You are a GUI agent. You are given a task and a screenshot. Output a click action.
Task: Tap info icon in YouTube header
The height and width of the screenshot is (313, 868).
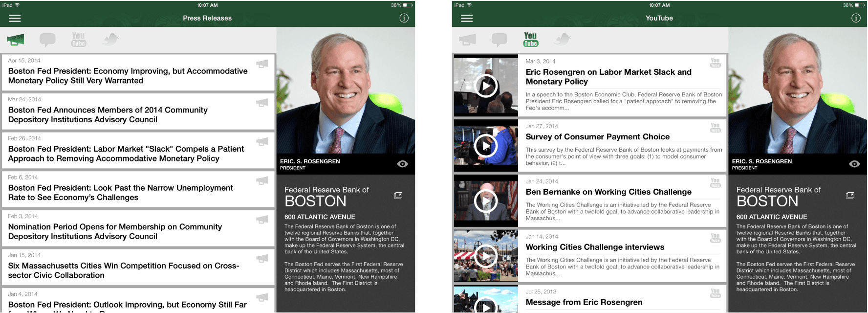tap(856, 18)
